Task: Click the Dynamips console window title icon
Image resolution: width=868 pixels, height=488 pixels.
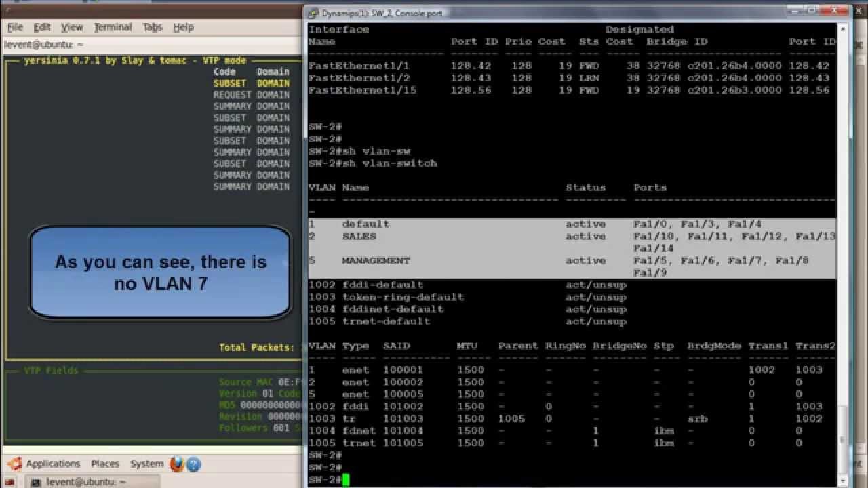Action: (314, 13)
